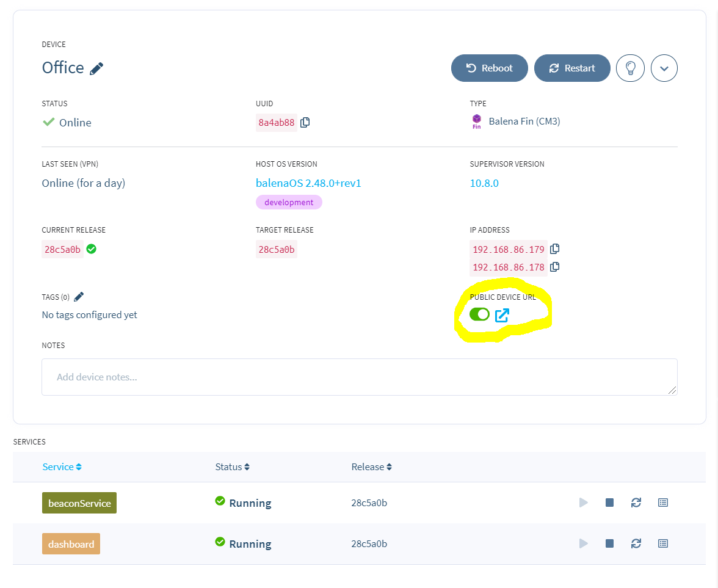718x588 pixels.
Task: Open public device URL in new tab
Action: [x=502, y=315]
